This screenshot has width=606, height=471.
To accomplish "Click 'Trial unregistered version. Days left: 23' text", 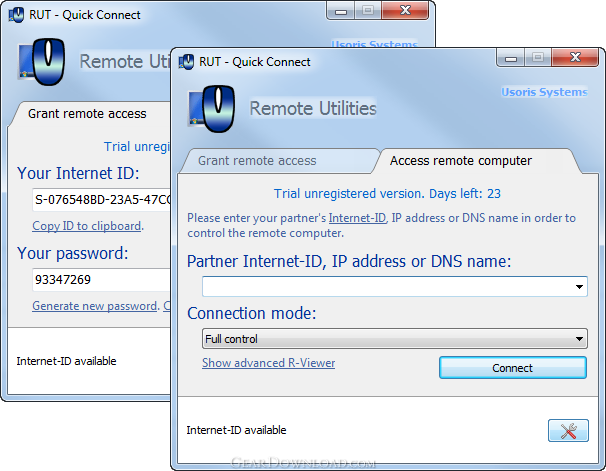I will click(x=387, y=194).
